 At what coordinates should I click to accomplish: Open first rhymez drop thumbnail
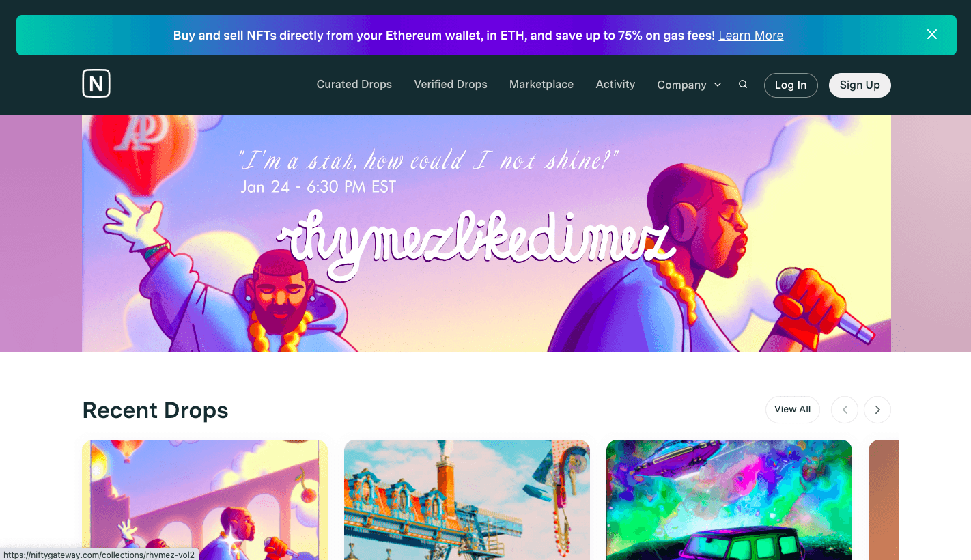click(205, 500)
